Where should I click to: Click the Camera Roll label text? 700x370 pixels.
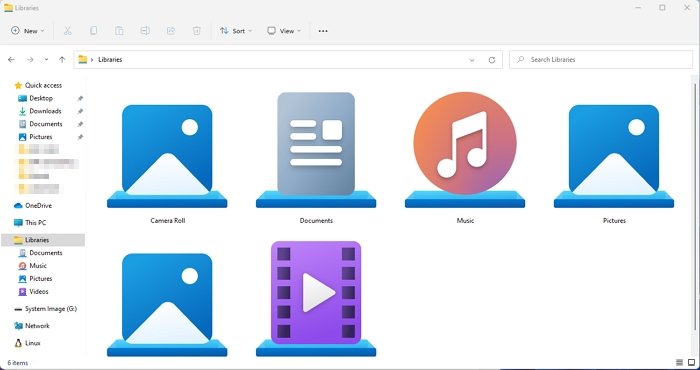point(167,220)
